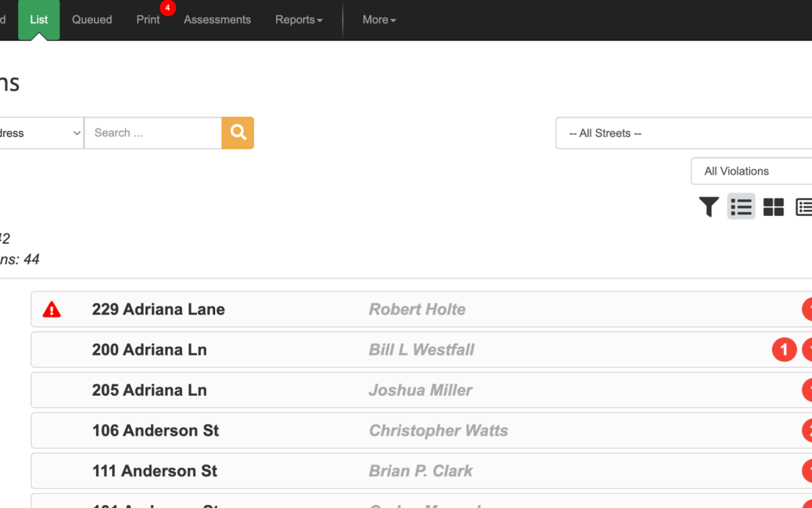Expand the More menu

(x=379, y=20)
